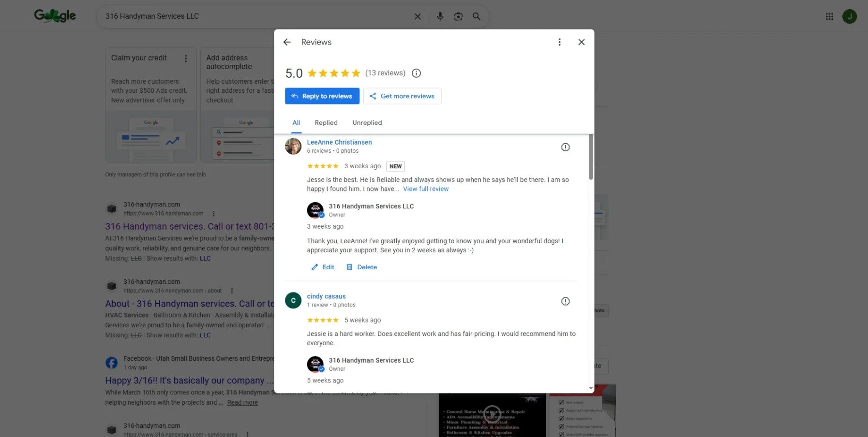
Task: Open 316 Handyman services search result
Action: coord(190,226)
